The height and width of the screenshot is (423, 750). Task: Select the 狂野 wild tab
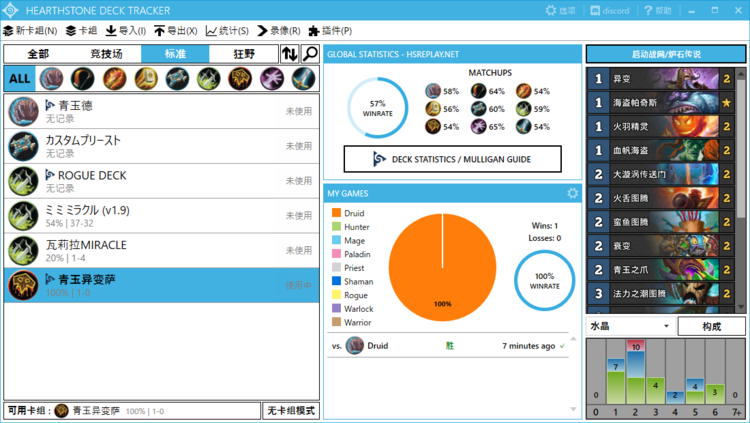pyautogui.click(x=244, y=54)
